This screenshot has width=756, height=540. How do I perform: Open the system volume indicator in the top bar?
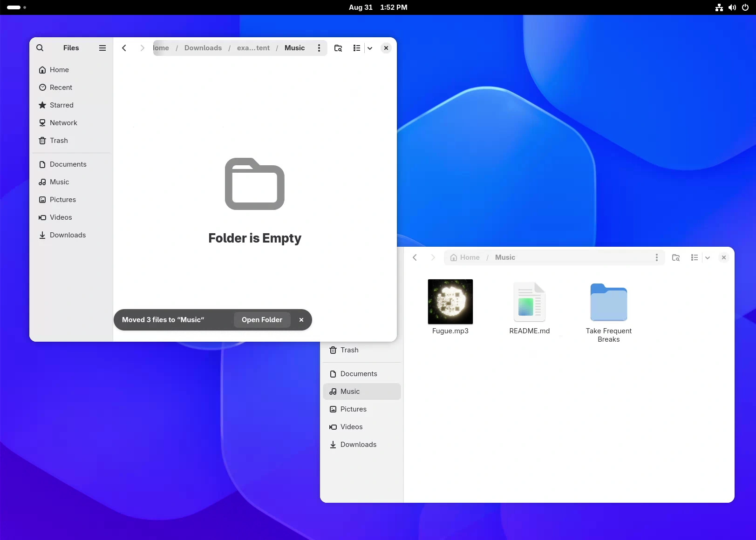point(732,7)
